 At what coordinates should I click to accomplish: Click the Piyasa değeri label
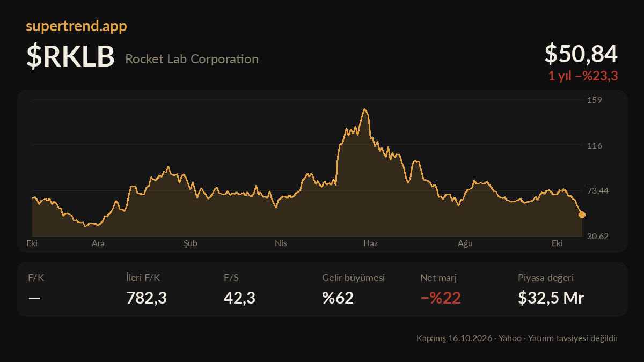pos(546,278)
